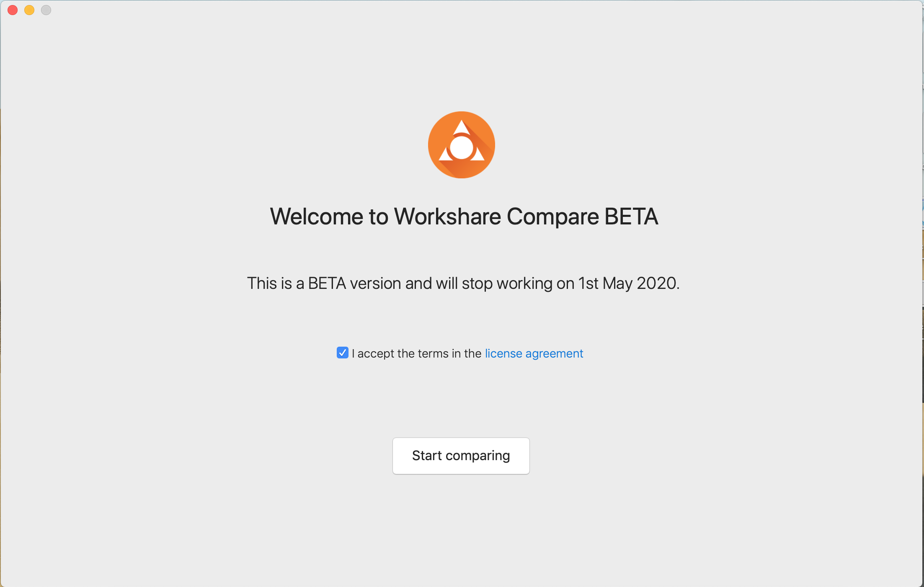The width and height of the screenshot is (924, 587).
Task: Close the window with the red button
Action: 13,10
